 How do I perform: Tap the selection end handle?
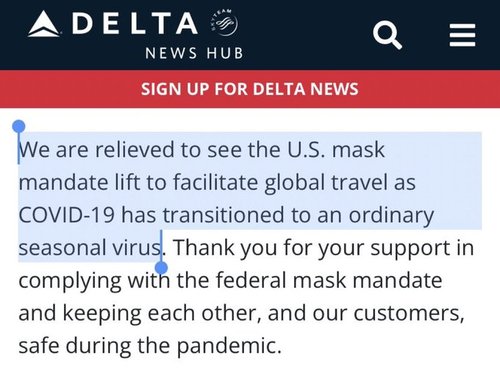coord(162,268)
